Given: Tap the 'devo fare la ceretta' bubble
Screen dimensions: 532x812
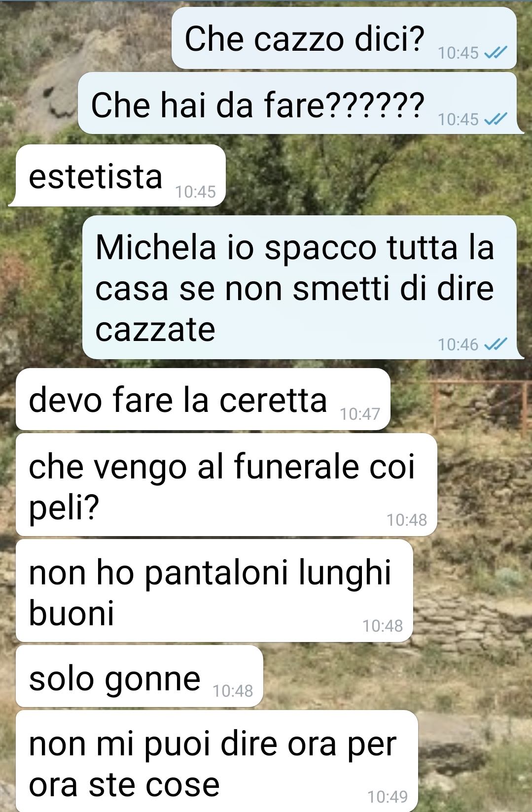Looking at the screenshot, I should coord(203,399).
